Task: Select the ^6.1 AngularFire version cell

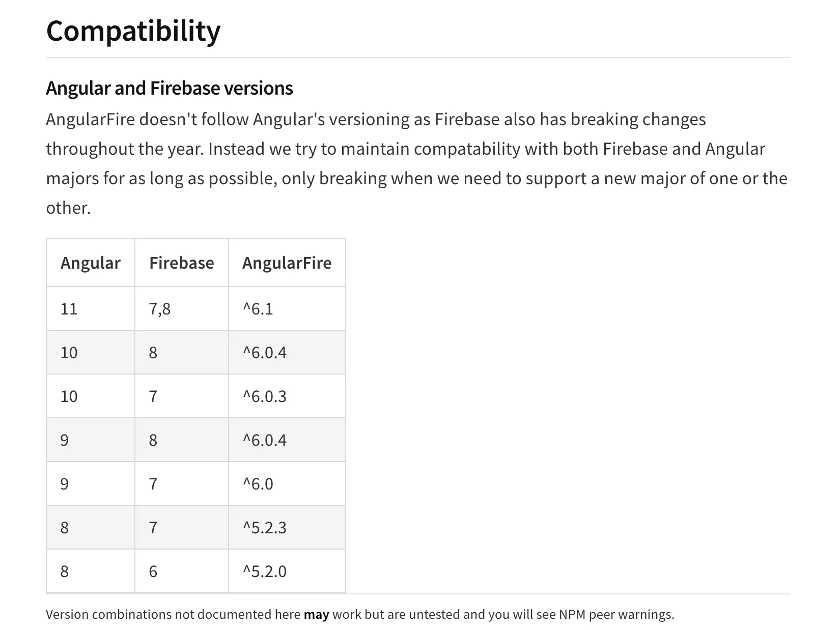Action: 258,309
